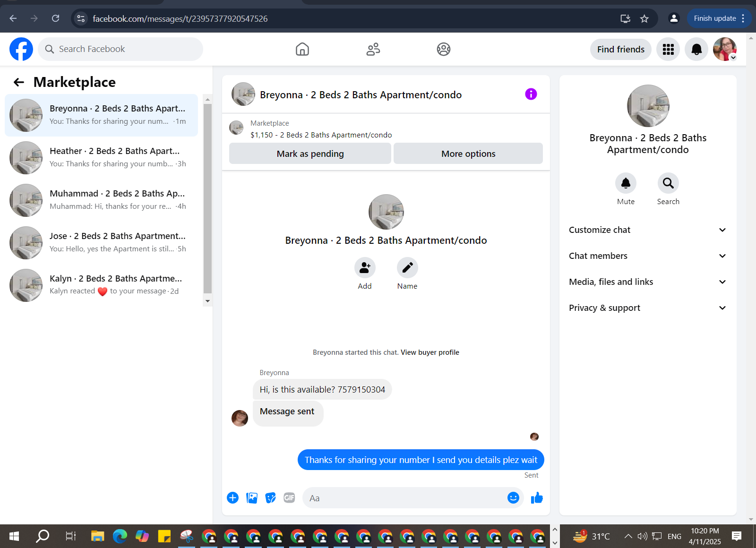The height and width of the screenshot is (548, 756).
Task: Open More options for the listing
Action: click(x=468, y=154)
